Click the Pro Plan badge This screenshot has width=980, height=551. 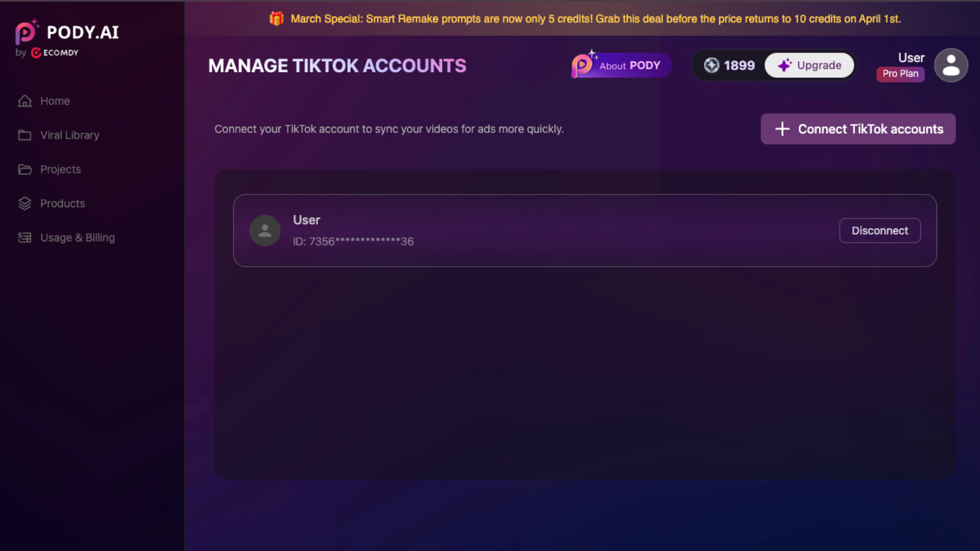point(900,73)
